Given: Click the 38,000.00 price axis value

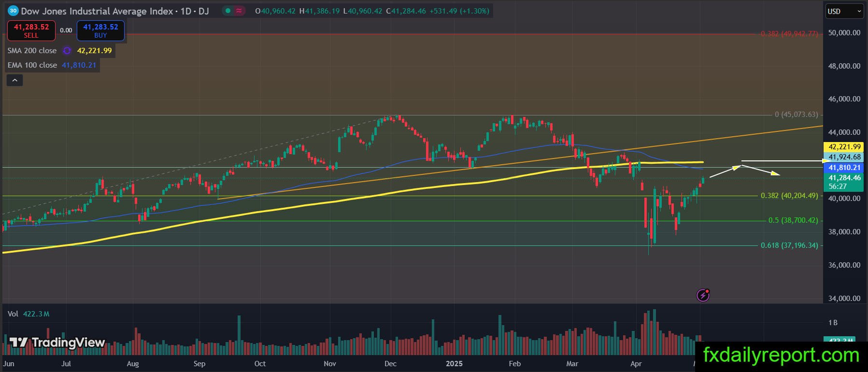Looking at the screenshot, I should [x=844, y=232].
